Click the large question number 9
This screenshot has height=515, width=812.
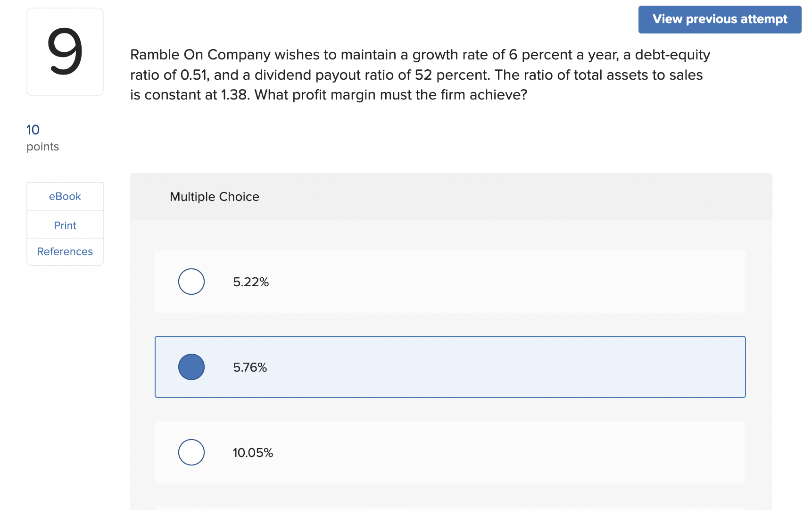coord(65,52)
